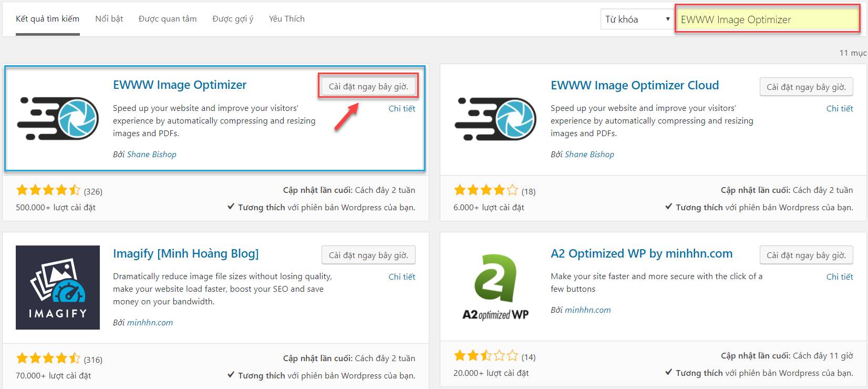Viewport: 868px width, 389px height.
Task: Click compatibility checkmark on Imagify card
Action: tap(231, 375)
